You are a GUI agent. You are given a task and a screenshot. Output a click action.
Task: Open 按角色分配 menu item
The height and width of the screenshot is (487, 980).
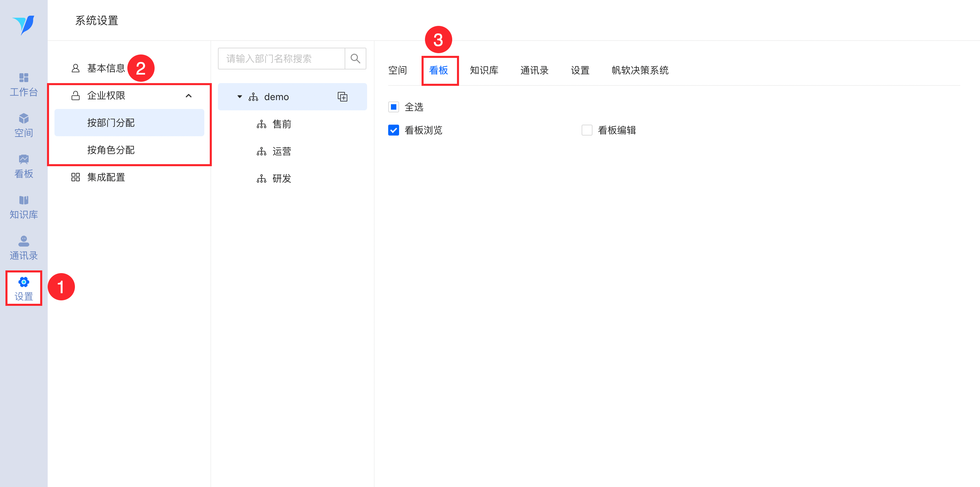111,150
